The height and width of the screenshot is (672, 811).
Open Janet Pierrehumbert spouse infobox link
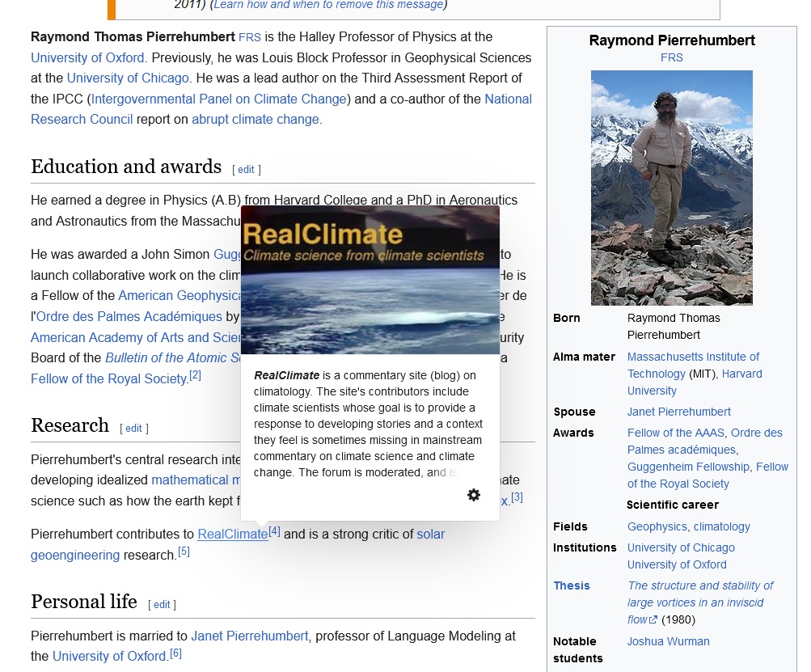tap(678, 412)
